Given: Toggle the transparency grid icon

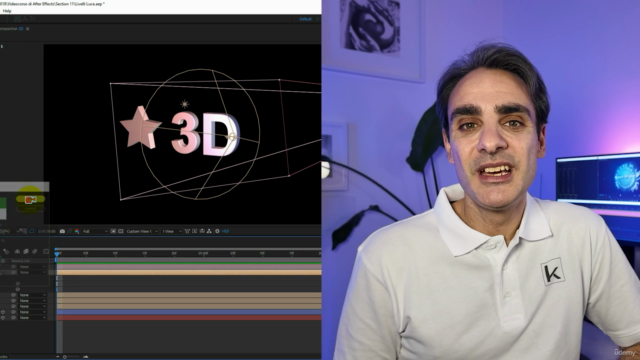Looking at the screenshot, I should 120,231.
